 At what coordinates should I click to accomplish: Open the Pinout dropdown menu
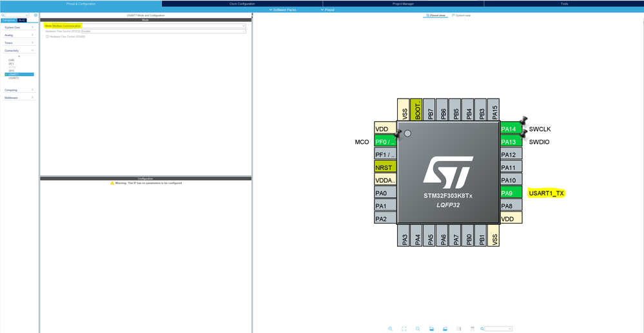tap(327, 10)
